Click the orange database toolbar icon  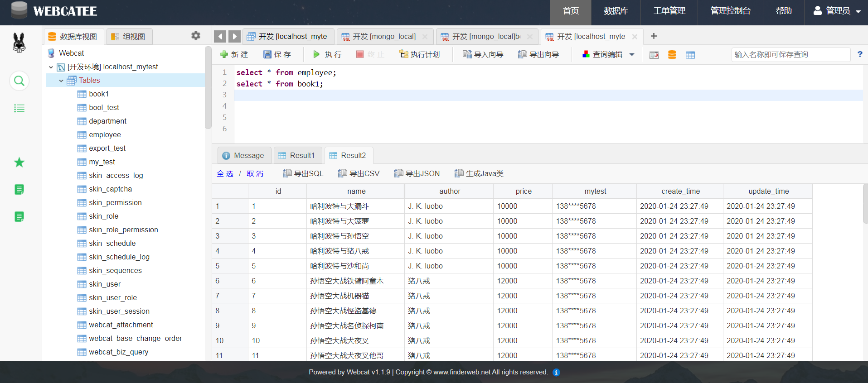pyautogui.click(x=672, y=55)
